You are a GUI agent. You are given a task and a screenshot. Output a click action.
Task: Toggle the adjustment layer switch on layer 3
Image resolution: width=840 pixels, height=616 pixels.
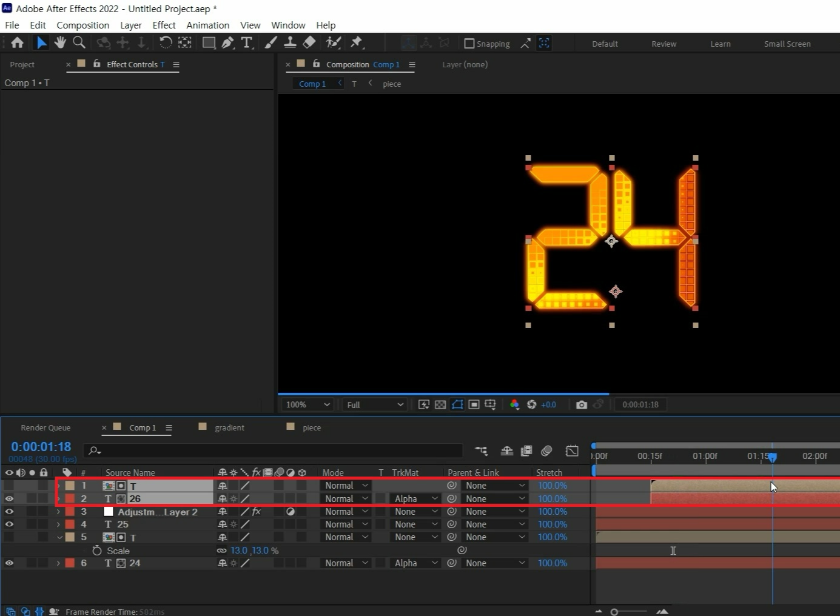click(x=291, y=512)
